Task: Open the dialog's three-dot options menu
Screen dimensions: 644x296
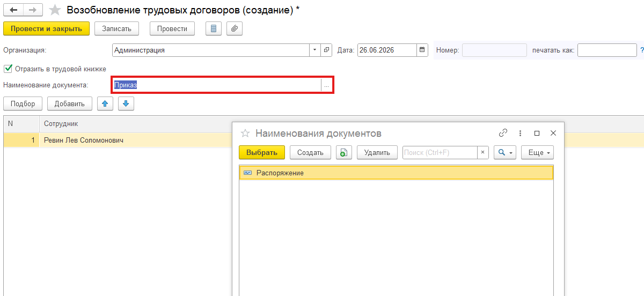Action: click(520, 133)
